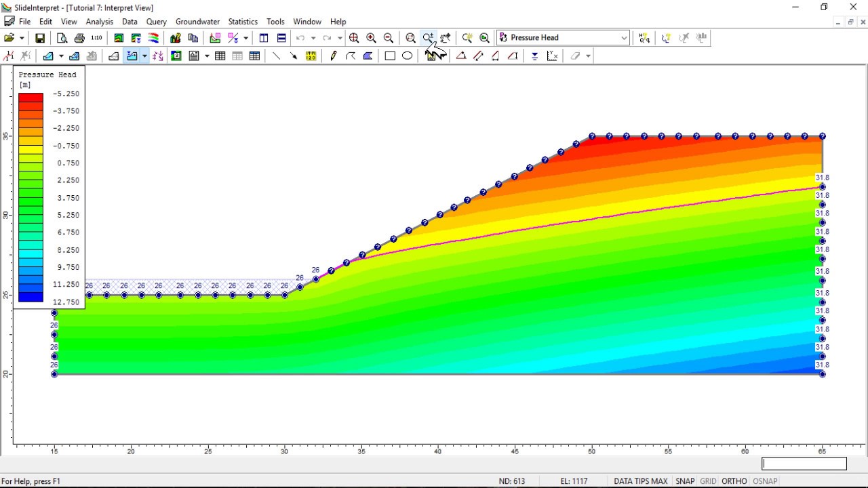Open the Analysis menu

point(100,22)
